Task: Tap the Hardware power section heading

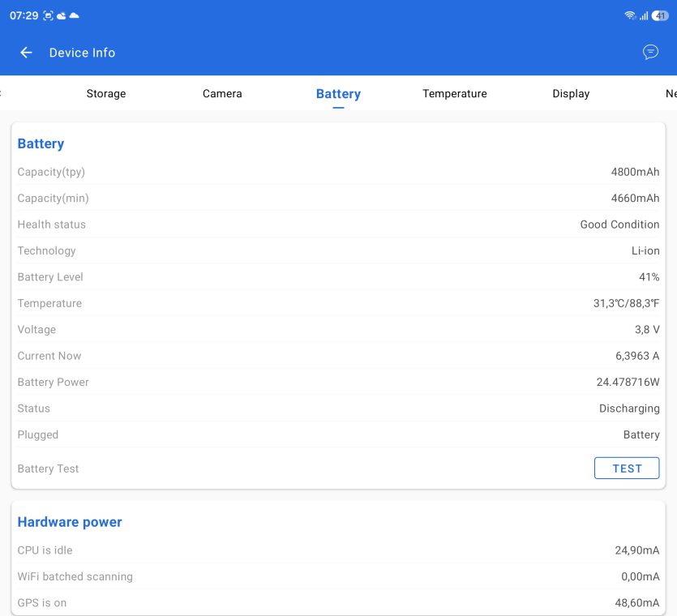Action: click(70, 522)
